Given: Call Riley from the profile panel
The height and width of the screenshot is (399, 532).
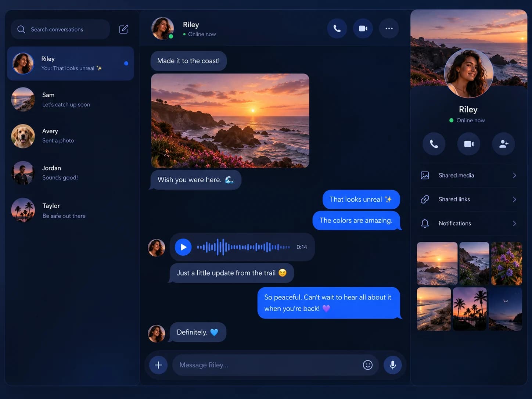Looking at the screenshot, I should (x=434, y=144).
